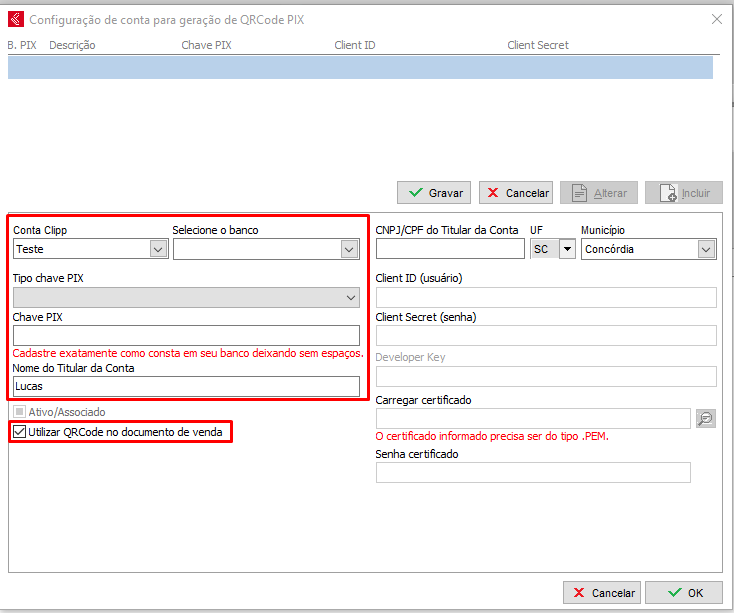Image resolution: width=734 pixels, height=613 pixels.
Task: Click the Chave PIX column header
Action: [x=206, y=45]
